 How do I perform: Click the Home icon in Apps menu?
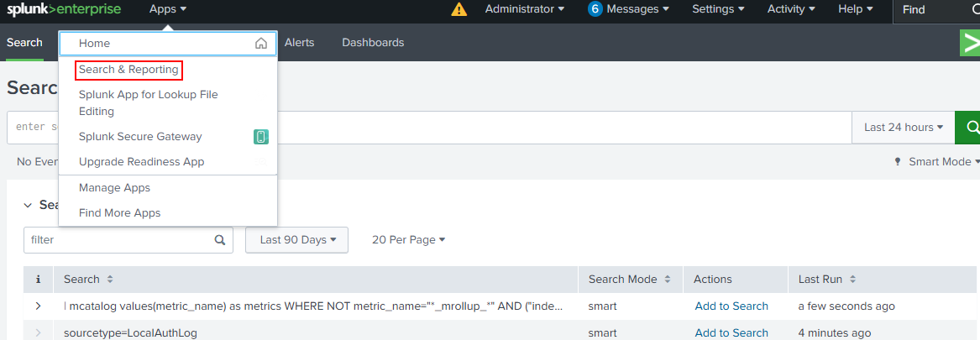pos(261,44)
